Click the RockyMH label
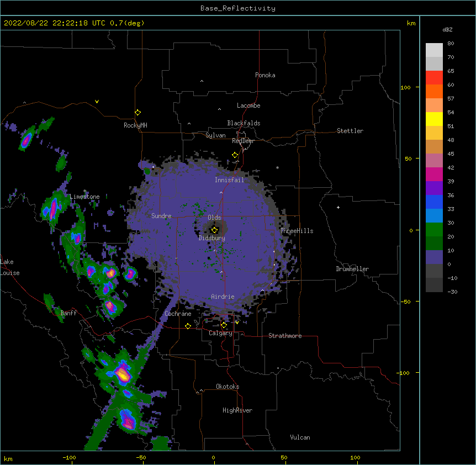 point(135,125)
